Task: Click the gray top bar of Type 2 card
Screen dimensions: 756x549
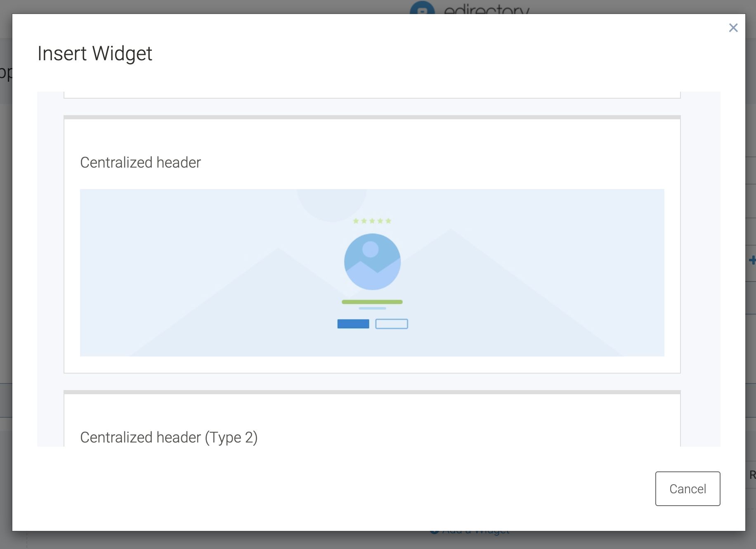Action: tap(372, 392)
